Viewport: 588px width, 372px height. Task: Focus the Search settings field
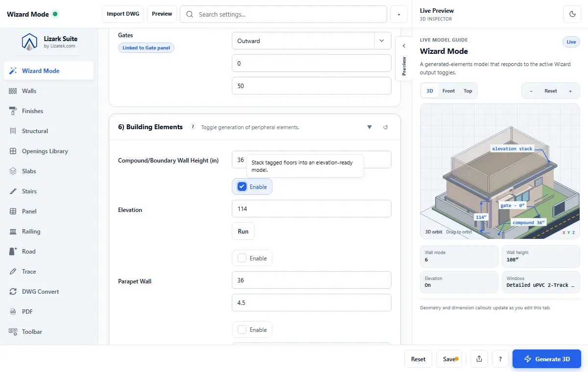283,14
